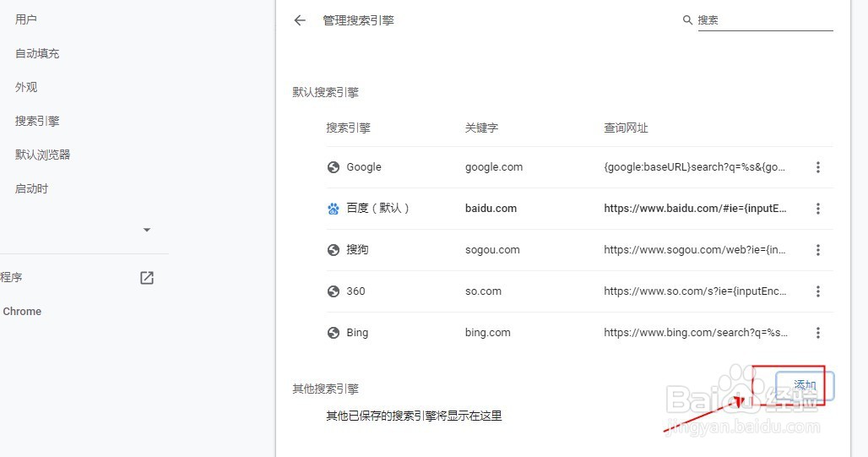868x457 pixels.
Task: Click the magnifier search icon
Action: 687,20
